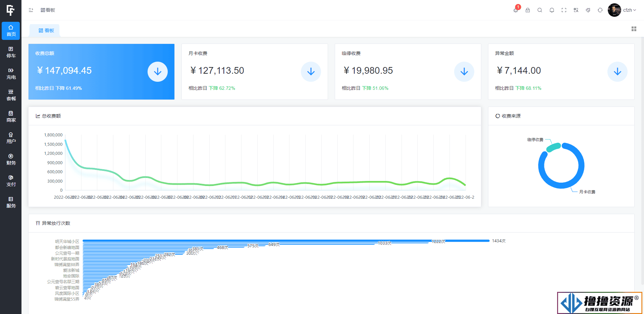Viewport: 644px width, 314px height.
Task: Click the 下降 62.72% text
Action: click(x=222, y=88)
